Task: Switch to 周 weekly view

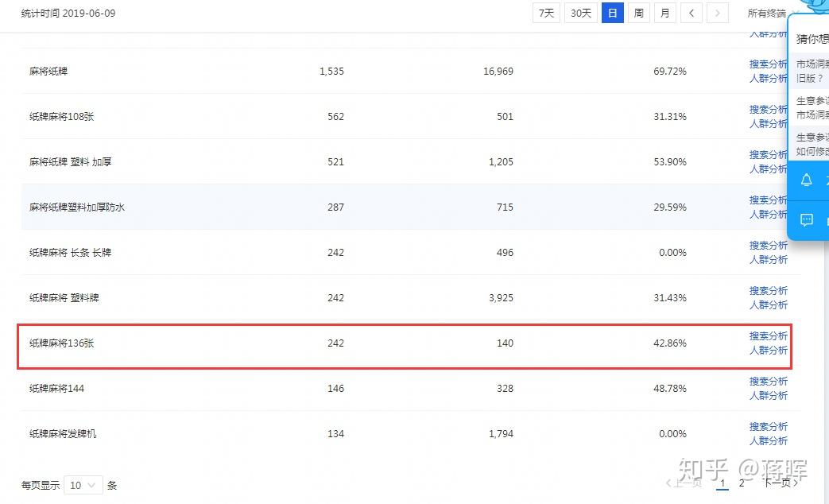Action: coord(639,14)
